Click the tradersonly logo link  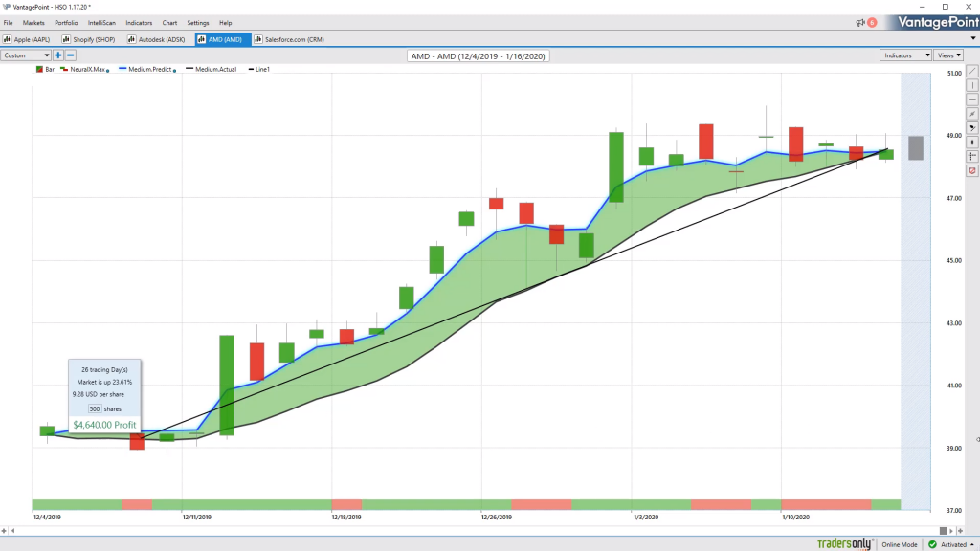point(844,544)
